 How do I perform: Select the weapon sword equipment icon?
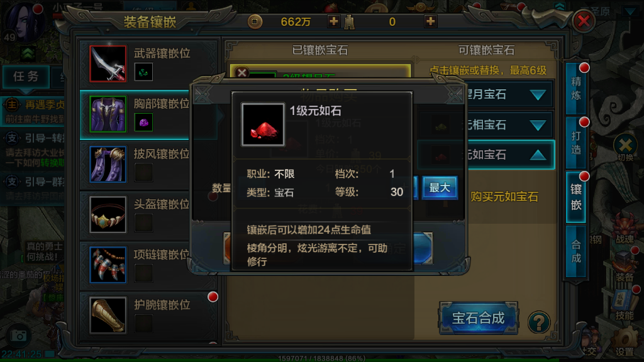108,63
